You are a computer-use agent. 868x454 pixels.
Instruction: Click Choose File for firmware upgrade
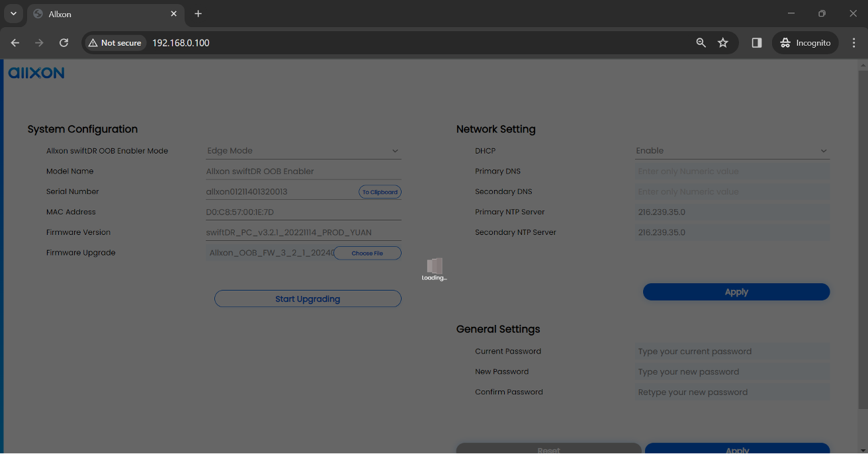(x=367, y=253)
